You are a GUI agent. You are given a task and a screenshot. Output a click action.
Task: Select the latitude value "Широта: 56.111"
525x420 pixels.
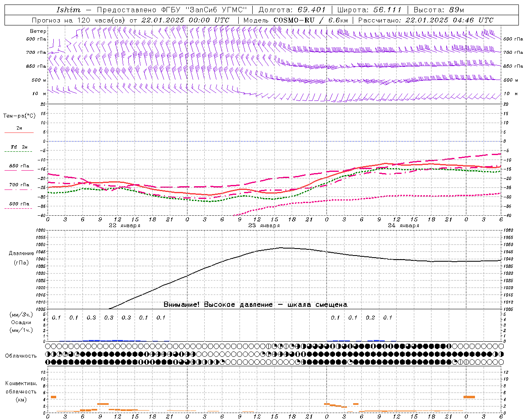tap(369, 10)
